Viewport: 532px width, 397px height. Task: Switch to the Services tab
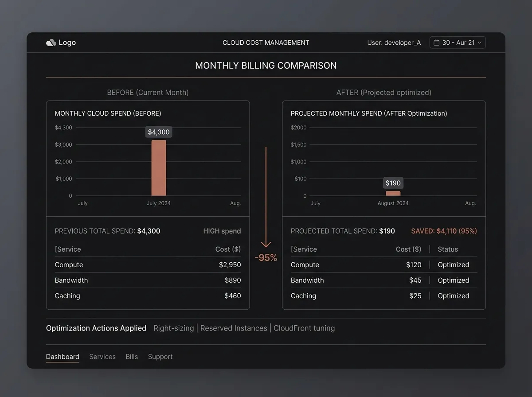pyautogui.click(x=102, y=357)
